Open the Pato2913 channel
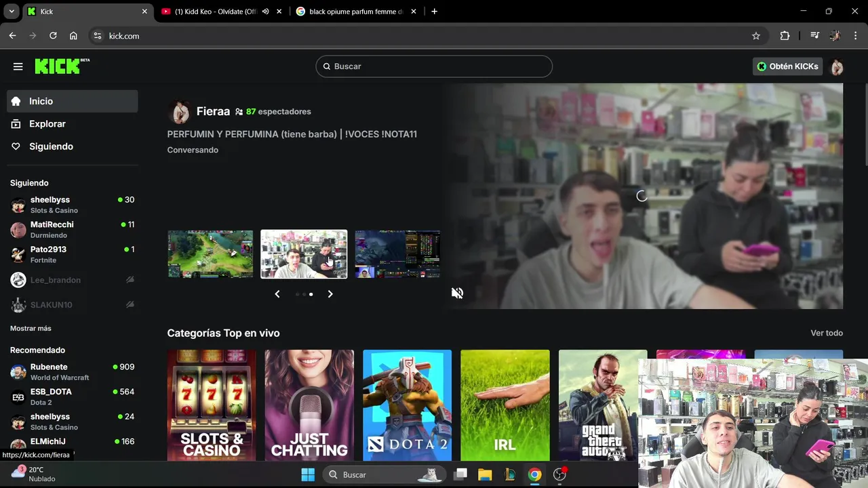 click(73, 254)
